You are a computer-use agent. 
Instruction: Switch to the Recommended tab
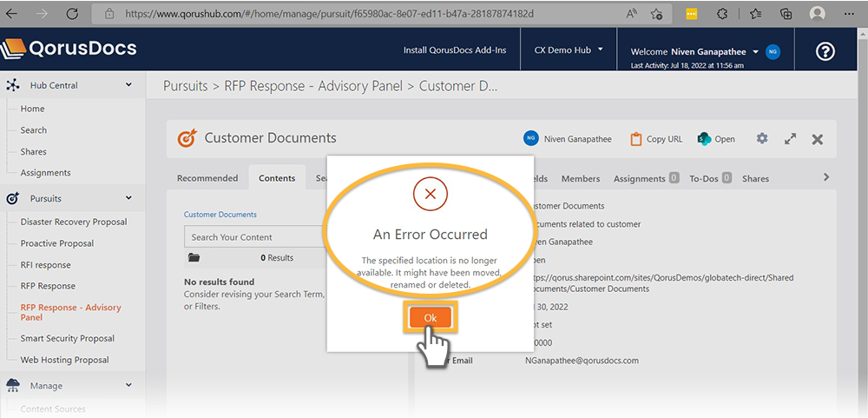tap(207, 178)
